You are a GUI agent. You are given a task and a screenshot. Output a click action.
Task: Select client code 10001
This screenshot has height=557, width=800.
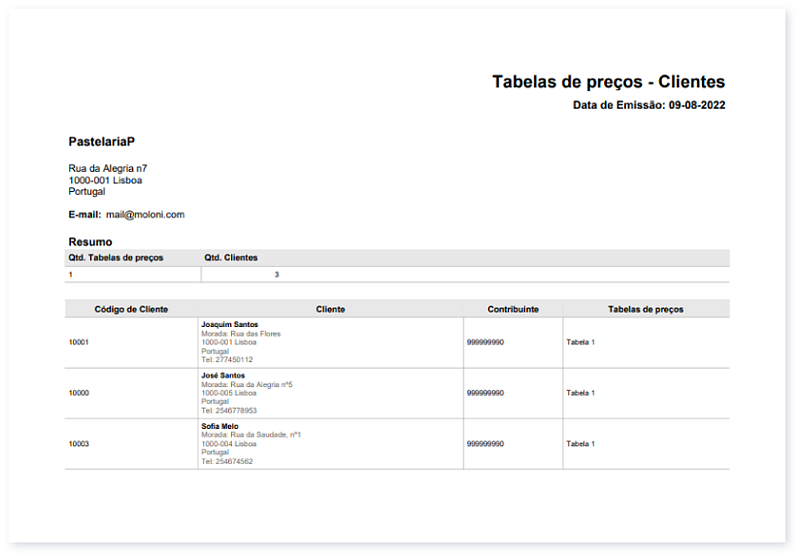coord(79,342)
